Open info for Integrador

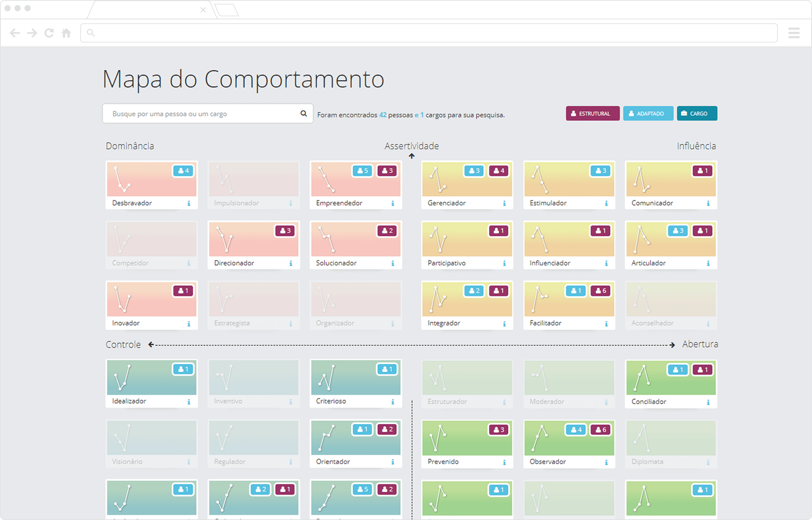(504, 324)
